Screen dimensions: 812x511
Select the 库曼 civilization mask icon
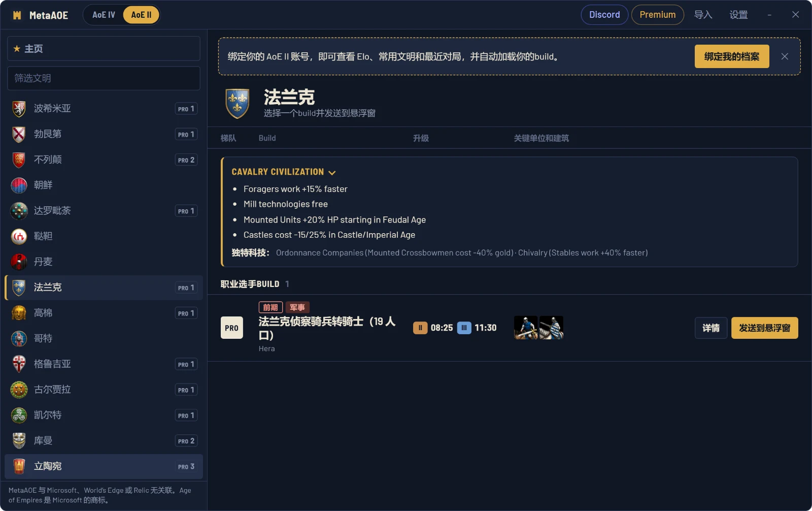[x=19, y=441]
